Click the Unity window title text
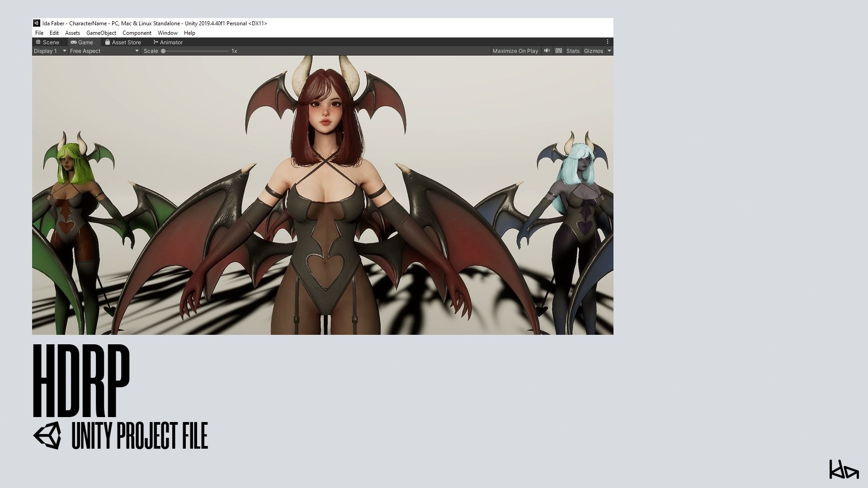Screen dimensions: 868x488 155,23
